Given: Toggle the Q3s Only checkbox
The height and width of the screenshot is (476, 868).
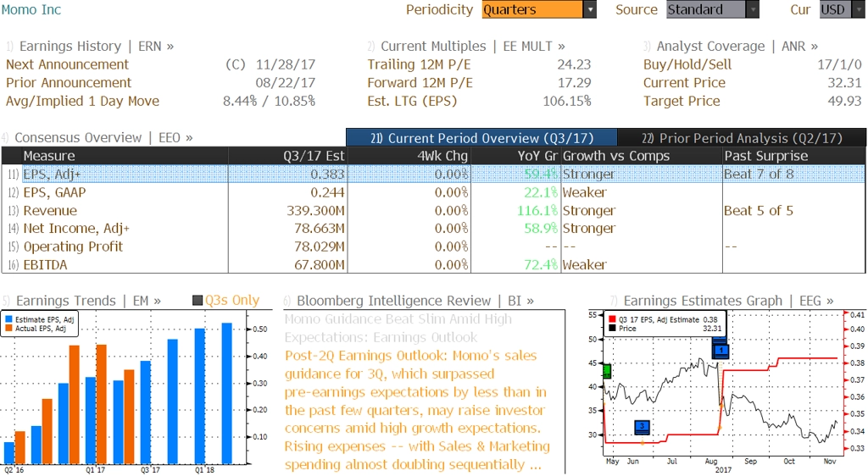Looking at the screenshot, I should click(x=197, y=301).
